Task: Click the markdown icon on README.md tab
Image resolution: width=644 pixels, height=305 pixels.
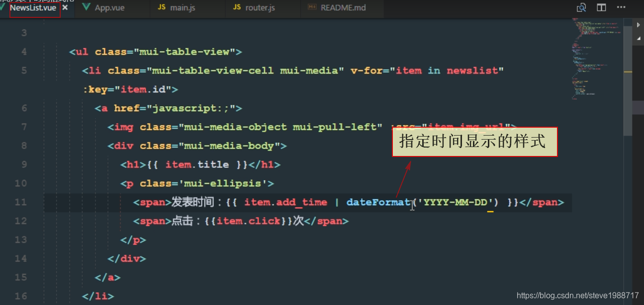Action: coord(312,8)
